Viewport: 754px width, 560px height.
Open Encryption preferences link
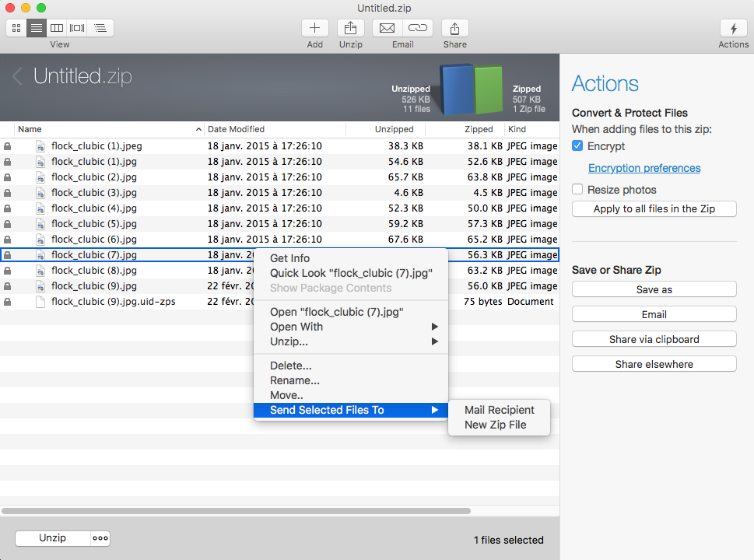coord(644,168)
